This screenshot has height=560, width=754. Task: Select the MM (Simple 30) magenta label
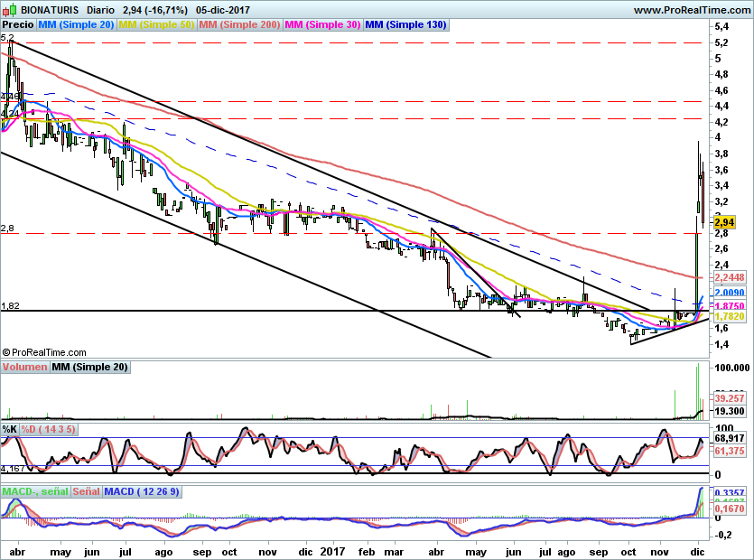click(322, 25)
